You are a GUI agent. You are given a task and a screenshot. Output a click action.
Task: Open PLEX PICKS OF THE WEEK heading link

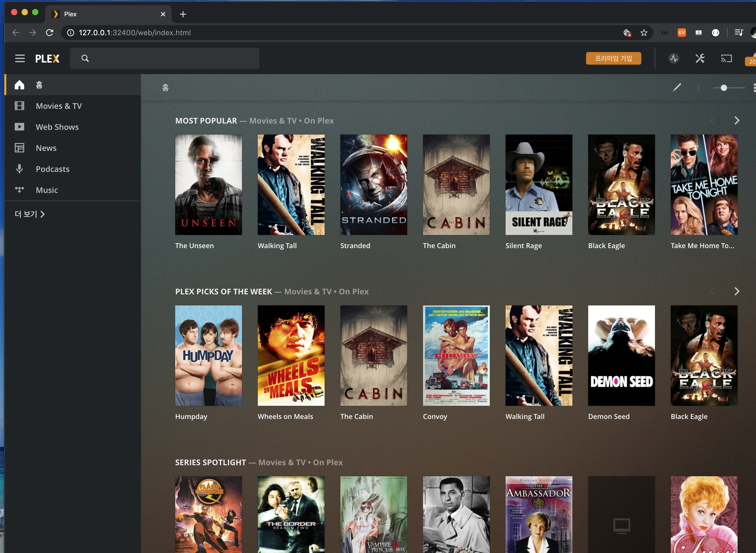point(223,291)
